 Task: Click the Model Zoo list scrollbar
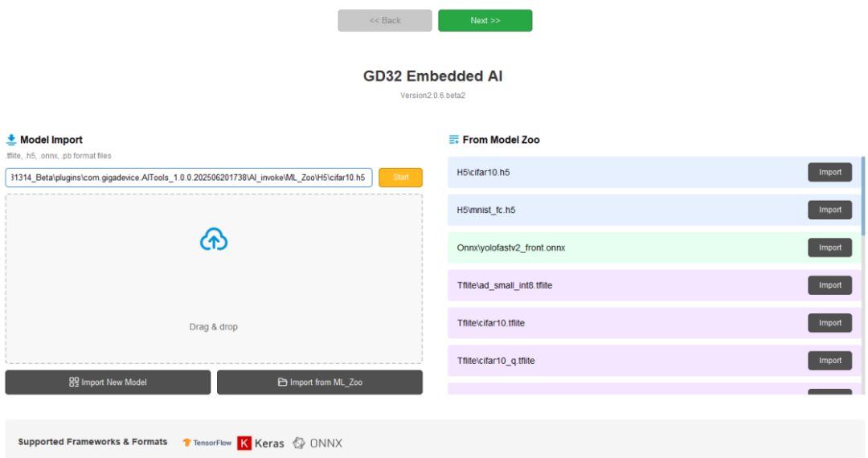pos(863,185)
